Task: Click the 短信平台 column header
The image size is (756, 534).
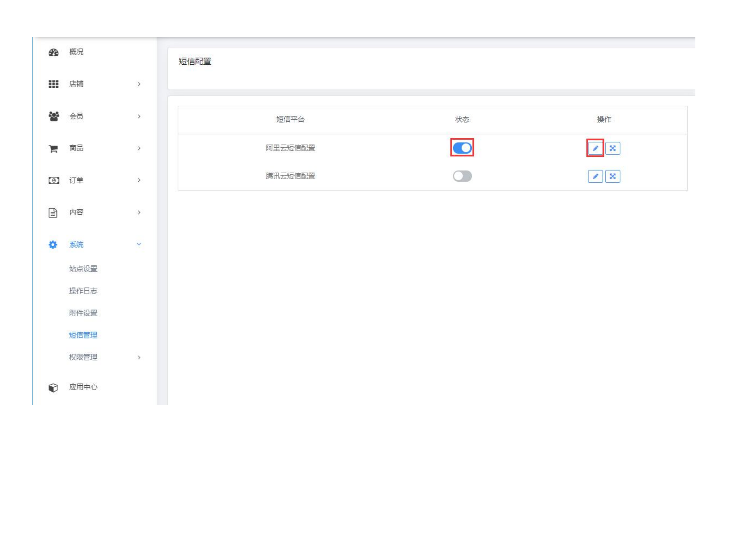Action: pyautogui.click(x=290, y=119)
